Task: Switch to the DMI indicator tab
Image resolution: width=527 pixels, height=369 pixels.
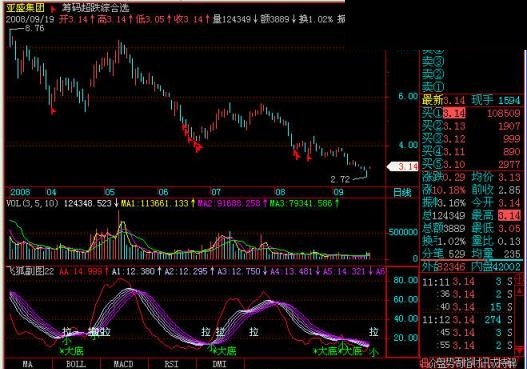Action: [x=220, y=364]
